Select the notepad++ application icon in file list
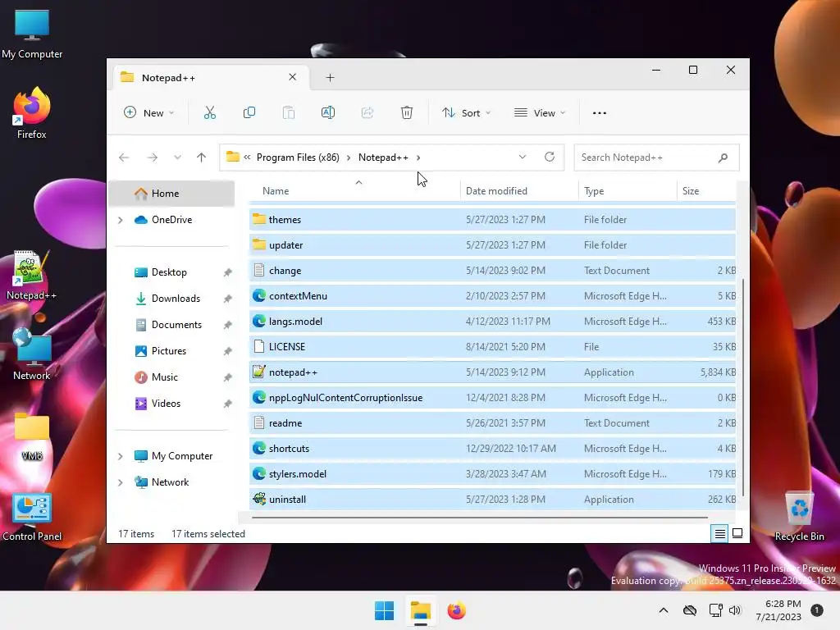Viewport: 840px width, 630px height. 258,372
